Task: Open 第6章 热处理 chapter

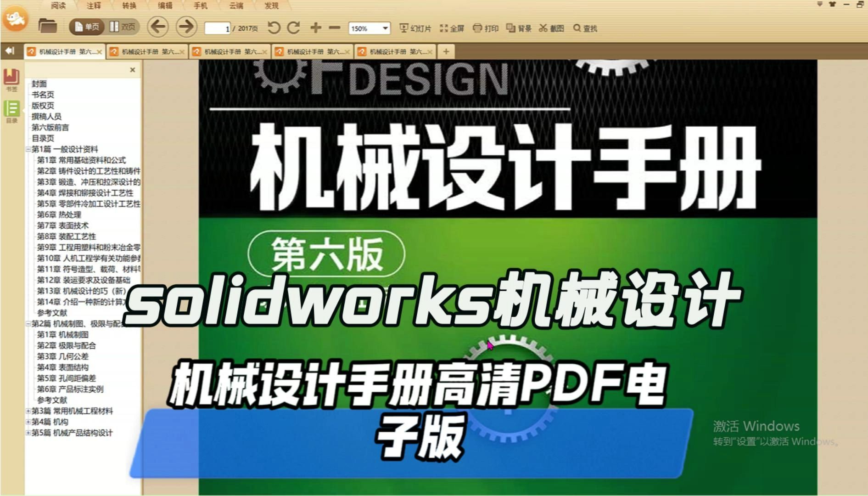Action: pos(59,214)
